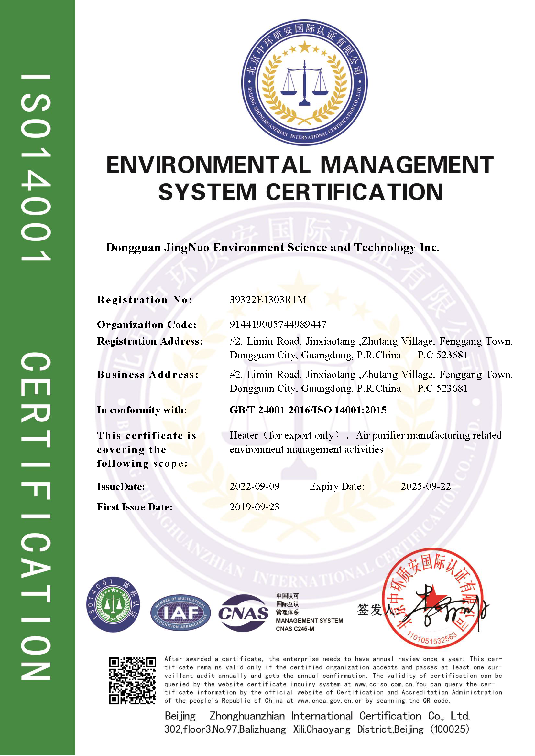The height and width of the screenshot is (756, 535).
Task: Select the organization code 914419005744989447
Action: (278, 324)
